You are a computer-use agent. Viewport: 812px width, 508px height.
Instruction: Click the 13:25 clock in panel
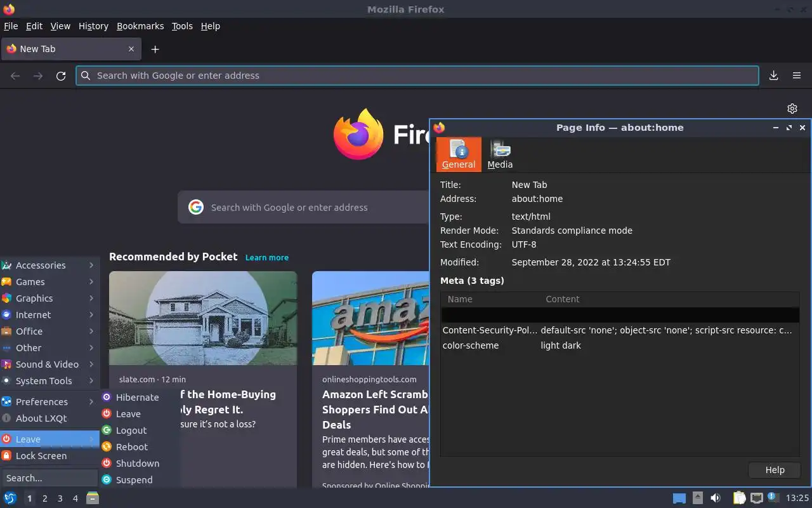[x=797, y=498]
